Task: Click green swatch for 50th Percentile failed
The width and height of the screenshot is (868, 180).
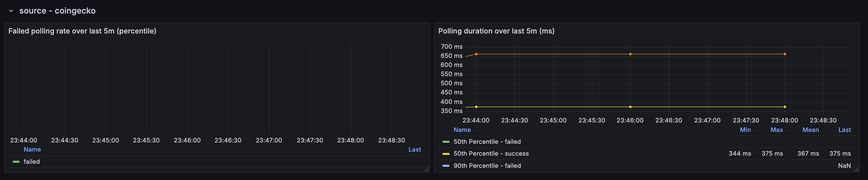Action: [446, 142]
